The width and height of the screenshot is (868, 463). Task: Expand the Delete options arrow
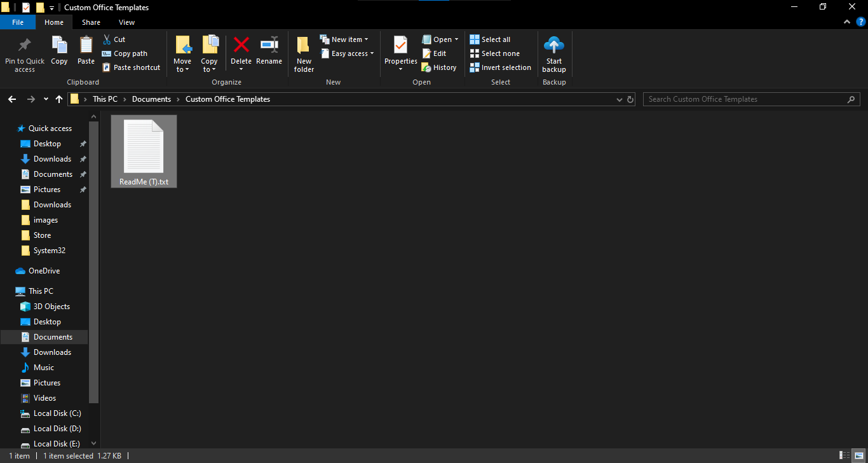[x=241, y=69]
